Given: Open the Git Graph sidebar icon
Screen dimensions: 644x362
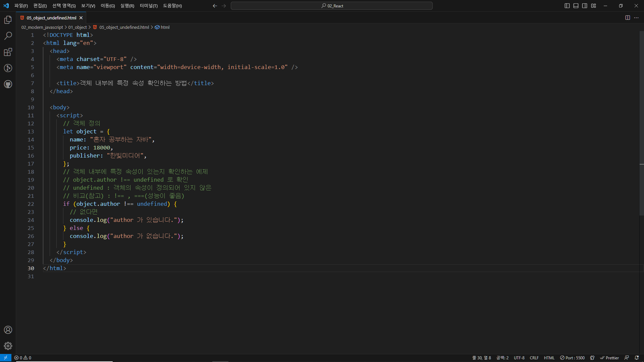Looking at the screenshot, I should 8,68.
